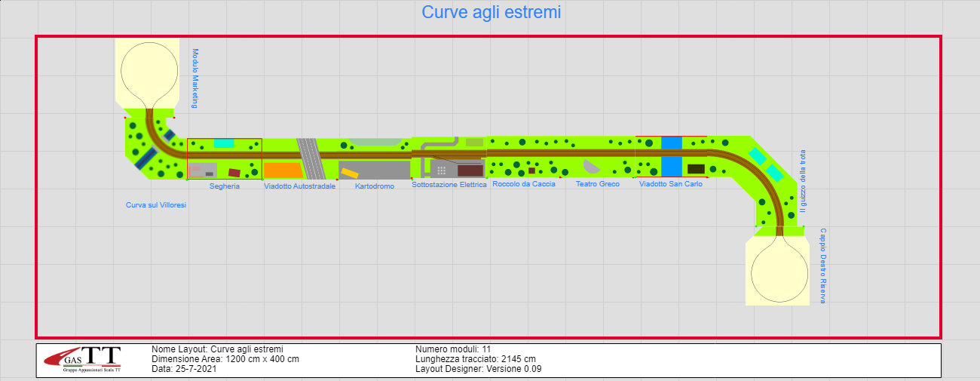Click the "Viadotto San Carlo" label
980x381 pixels.
click(x=671, y=184)
